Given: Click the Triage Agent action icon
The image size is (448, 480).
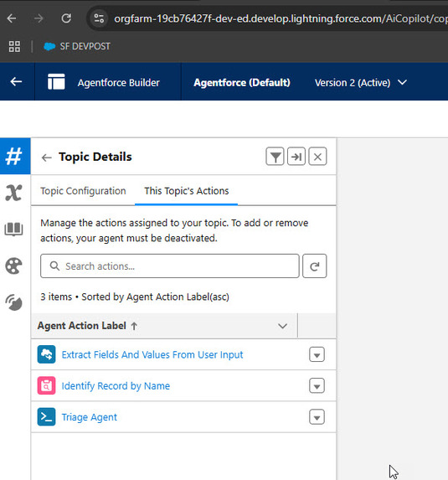Looking at the screenshot, I should pos(47,417).
